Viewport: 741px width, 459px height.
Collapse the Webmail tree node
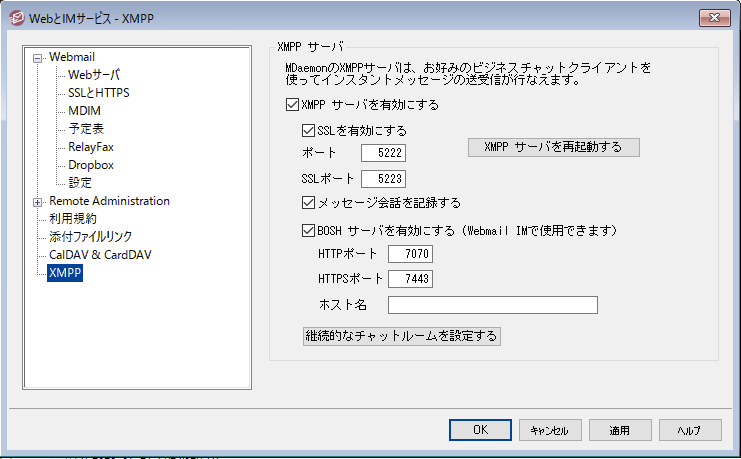pos(37,59)
